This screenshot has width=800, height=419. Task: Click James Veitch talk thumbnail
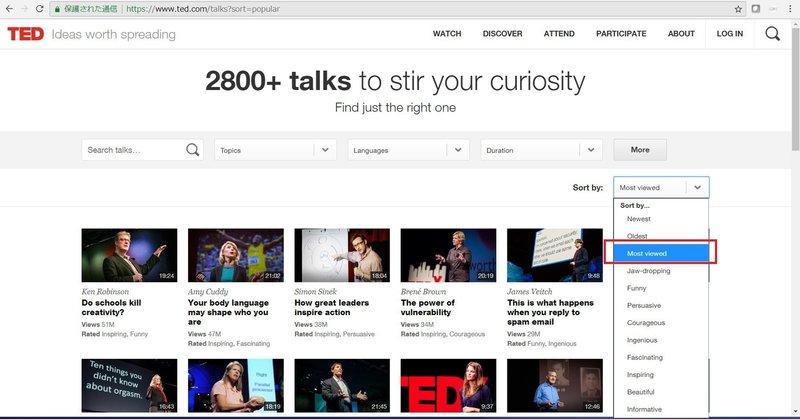point(555,255)
